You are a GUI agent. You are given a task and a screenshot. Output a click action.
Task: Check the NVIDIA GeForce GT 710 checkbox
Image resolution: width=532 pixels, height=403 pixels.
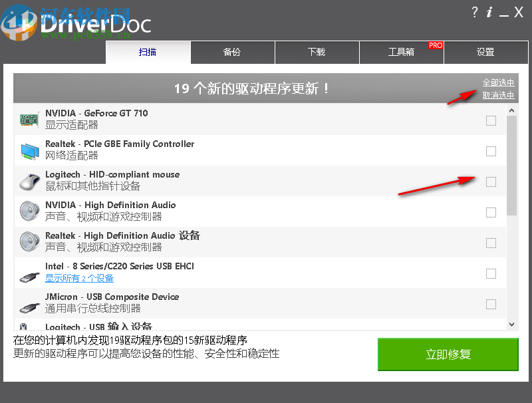pyautogui.click(x=491, y=120)
